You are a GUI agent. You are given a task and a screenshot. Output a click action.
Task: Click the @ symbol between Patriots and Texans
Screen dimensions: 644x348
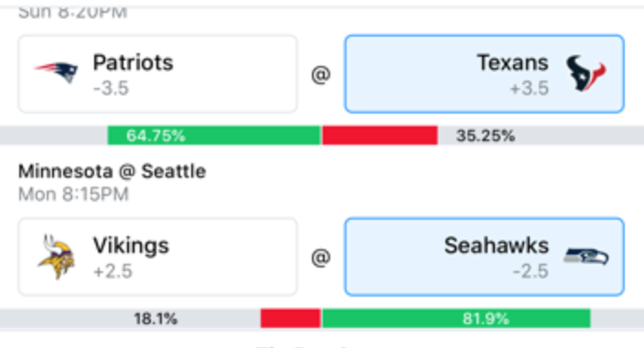[321, 75]
